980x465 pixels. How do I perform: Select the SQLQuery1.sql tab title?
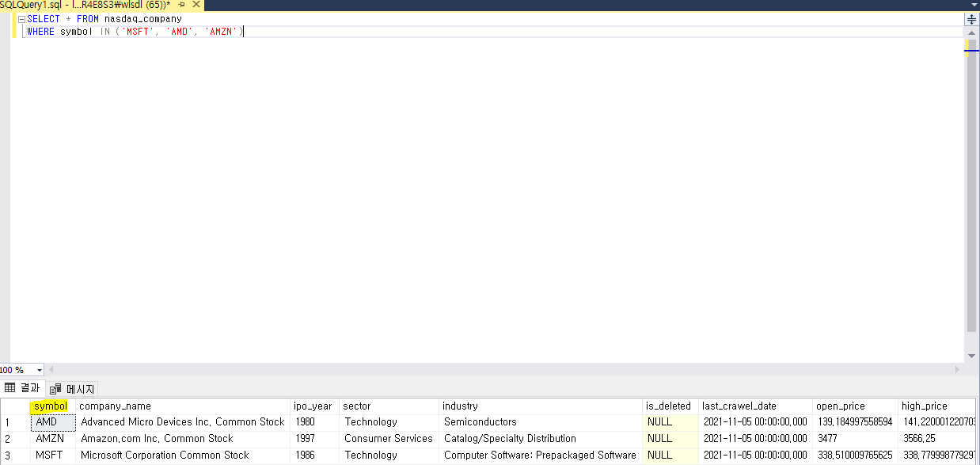tap(85, 5)
